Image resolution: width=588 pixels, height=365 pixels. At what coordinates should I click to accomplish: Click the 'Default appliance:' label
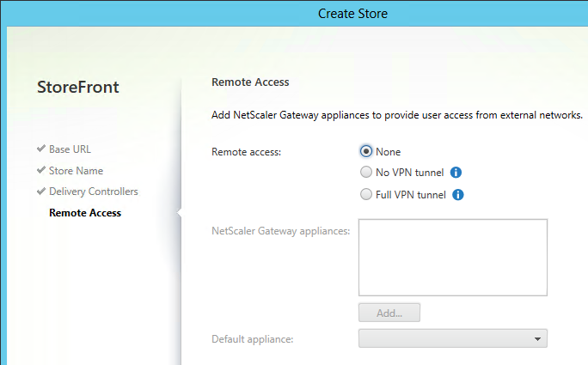point(253,339)
